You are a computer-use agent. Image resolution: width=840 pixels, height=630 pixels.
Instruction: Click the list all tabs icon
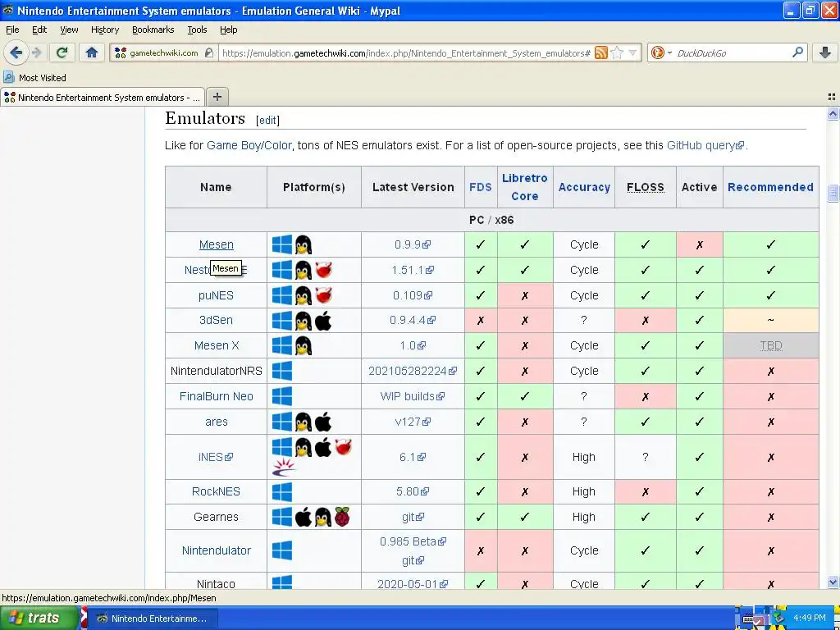832,97
